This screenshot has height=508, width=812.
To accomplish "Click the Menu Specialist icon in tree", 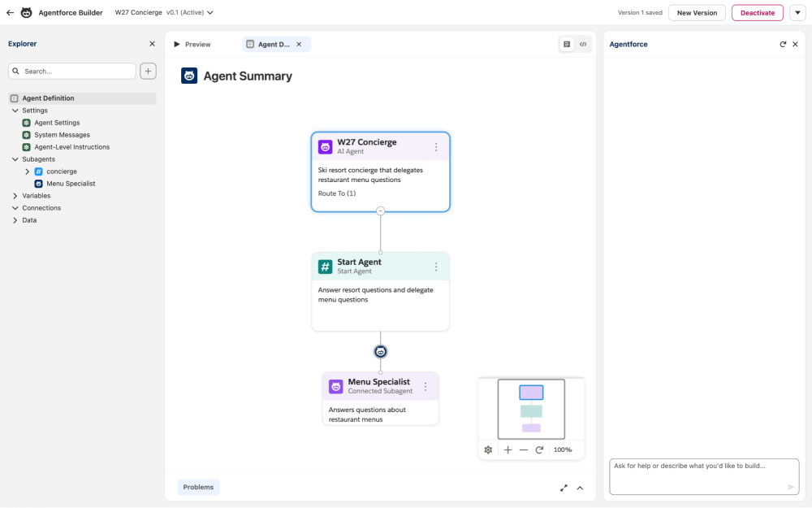I will pos(38,184).
